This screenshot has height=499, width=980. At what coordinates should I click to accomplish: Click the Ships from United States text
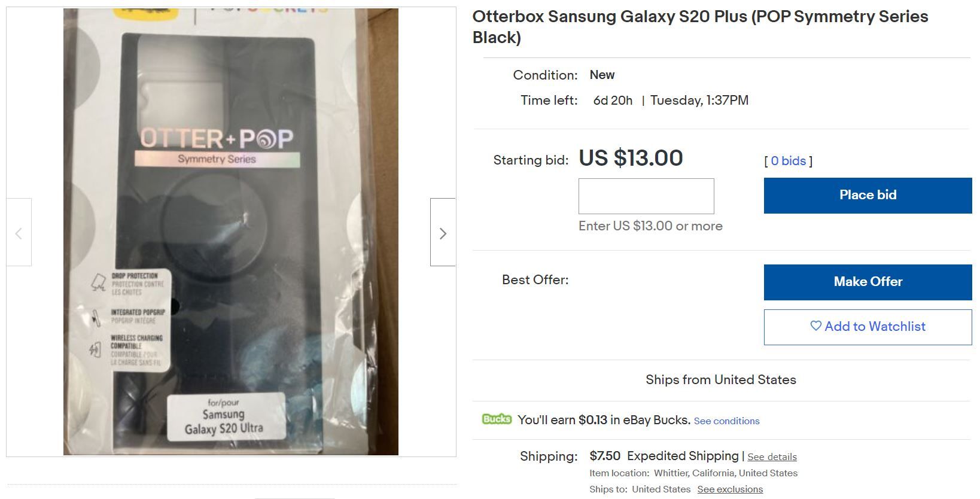[720, 379]
